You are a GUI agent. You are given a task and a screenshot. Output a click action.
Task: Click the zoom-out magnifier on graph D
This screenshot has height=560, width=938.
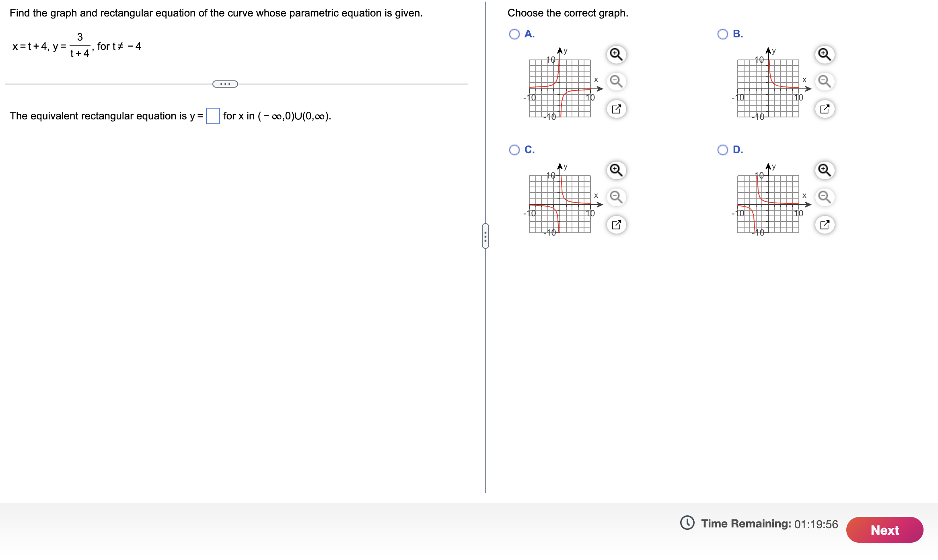pyautogui.click(x=824, y=197)
